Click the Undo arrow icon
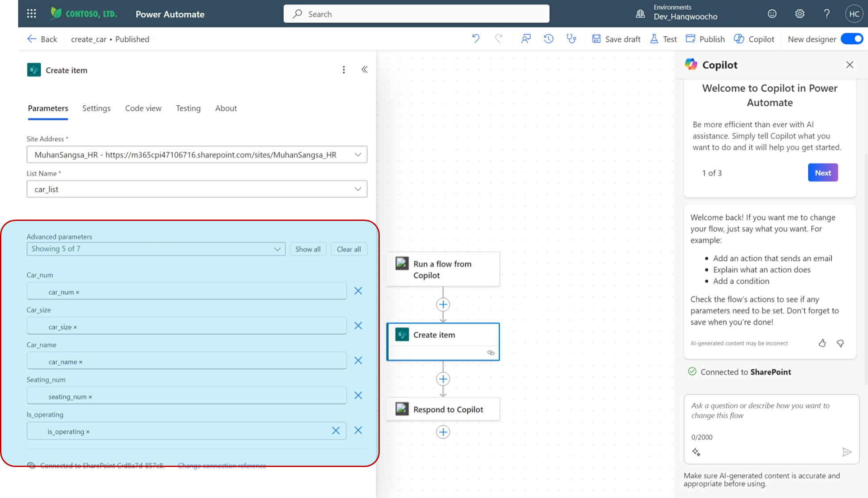Viewport: 868px width, 498px height. tap(476, 39)
